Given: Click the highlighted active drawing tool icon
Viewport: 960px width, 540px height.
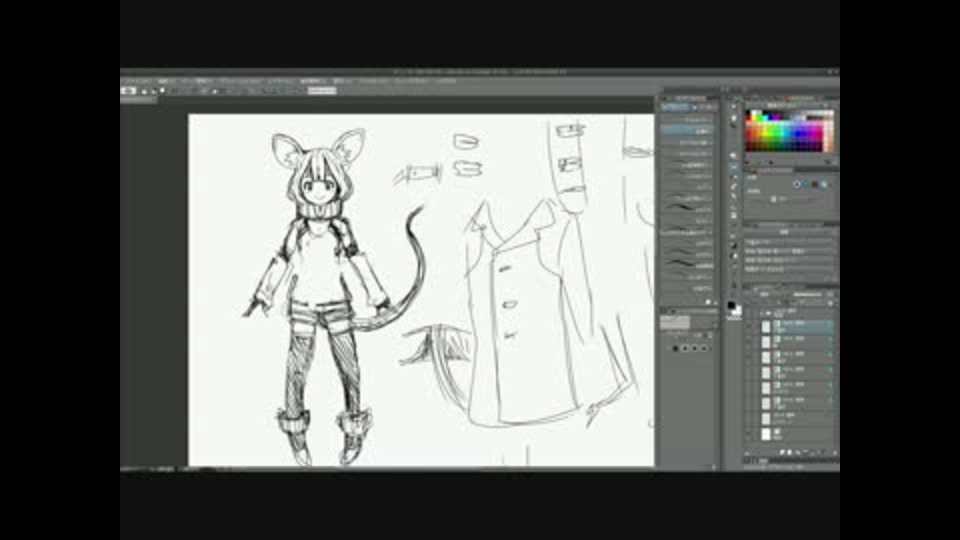Looking at the screenshot, I should click(733, 166).
